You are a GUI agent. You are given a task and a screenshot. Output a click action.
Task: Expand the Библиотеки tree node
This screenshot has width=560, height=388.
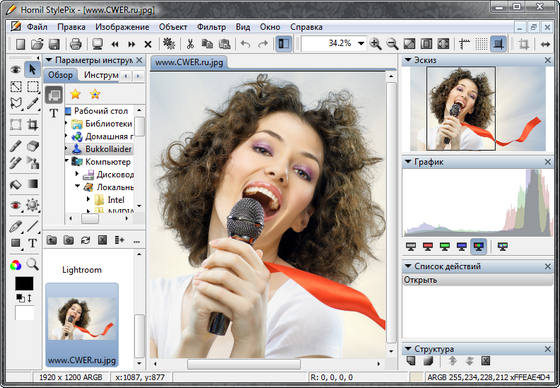point(66,123)
